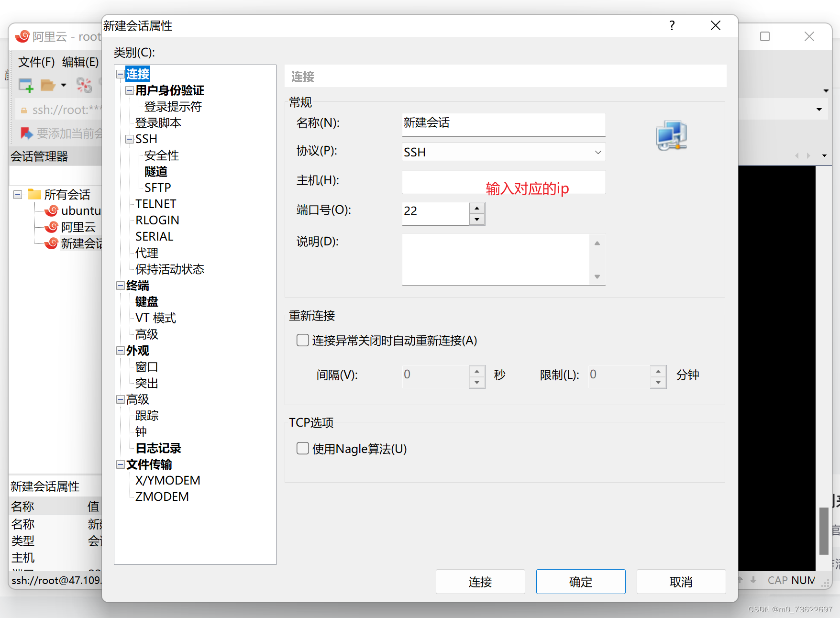Select ZMODEM in category tree
Viewport: 840px width, 618px height.
(162, 497)
